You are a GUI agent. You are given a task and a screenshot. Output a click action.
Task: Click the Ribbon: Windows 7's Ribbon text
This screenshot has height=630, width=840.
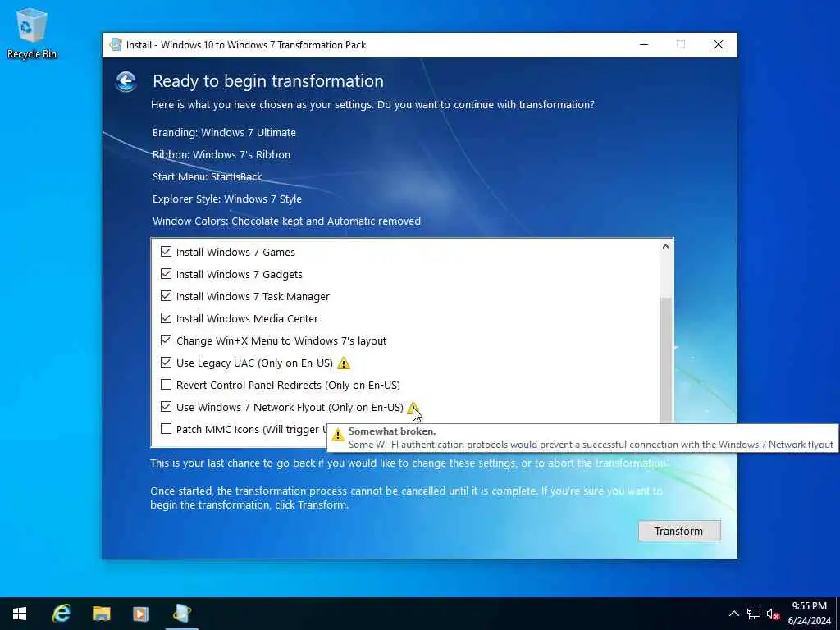pos(221,155)
